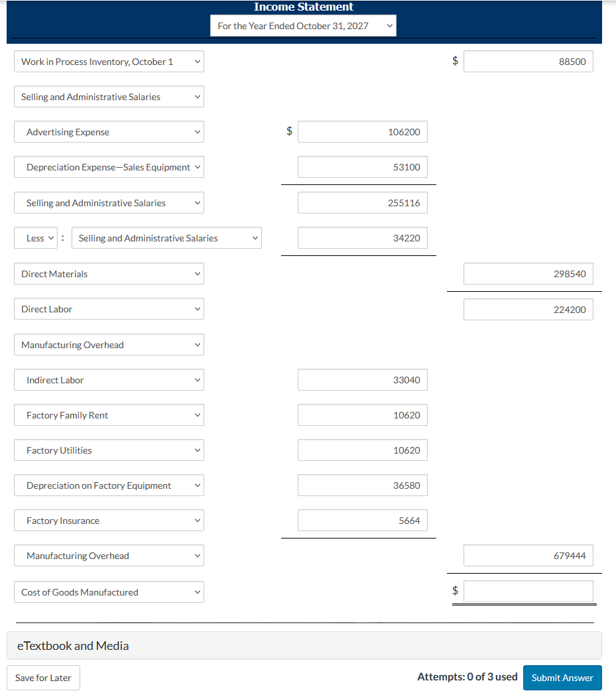
Task: Select the 106200 amount field
Action: 362,131
